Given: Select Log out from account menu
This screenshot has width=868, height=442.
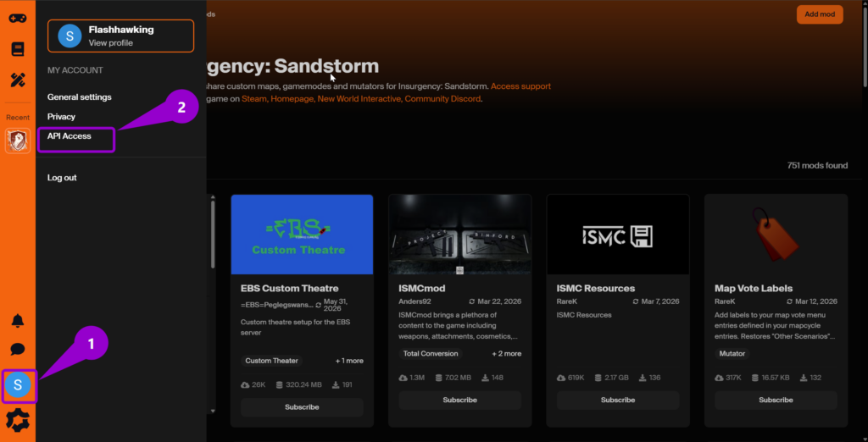Looking at the screenshot, I should (62, 178).
